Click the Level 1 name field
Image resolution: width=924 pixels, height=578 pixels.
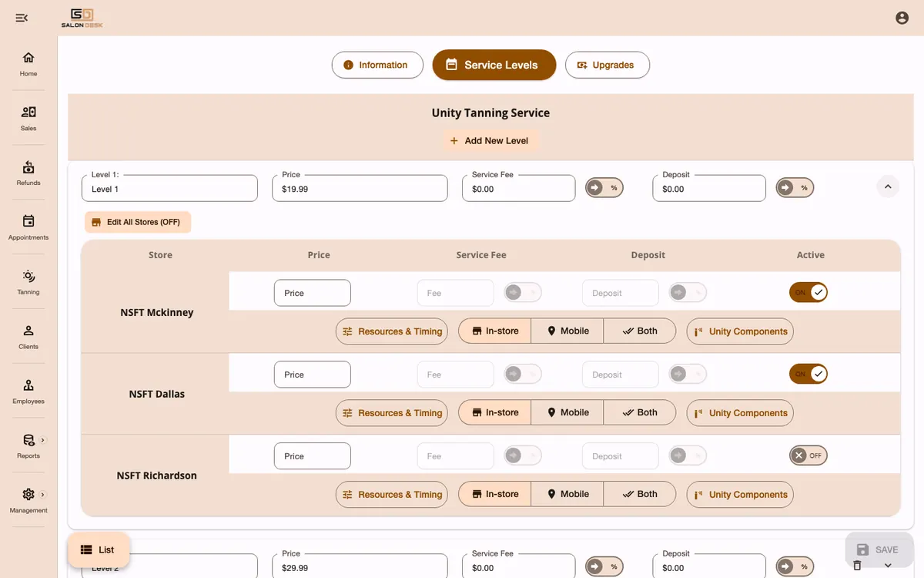(x=169, y=189)
